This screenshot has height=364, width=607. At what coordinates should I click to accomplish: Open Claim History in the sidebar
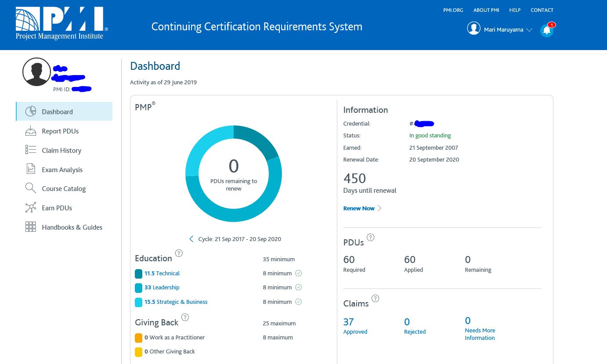61,150
